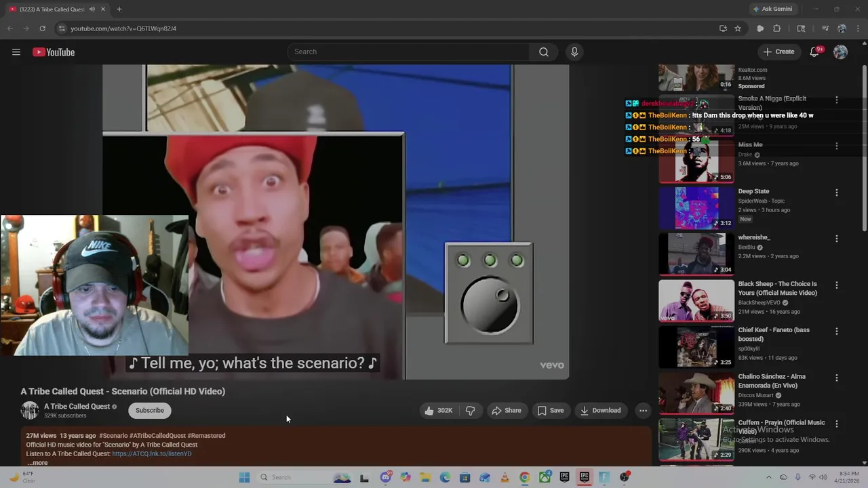This screenshot has height=488, width=868.
Task: Click the Share button
Action: pos(507,410)
